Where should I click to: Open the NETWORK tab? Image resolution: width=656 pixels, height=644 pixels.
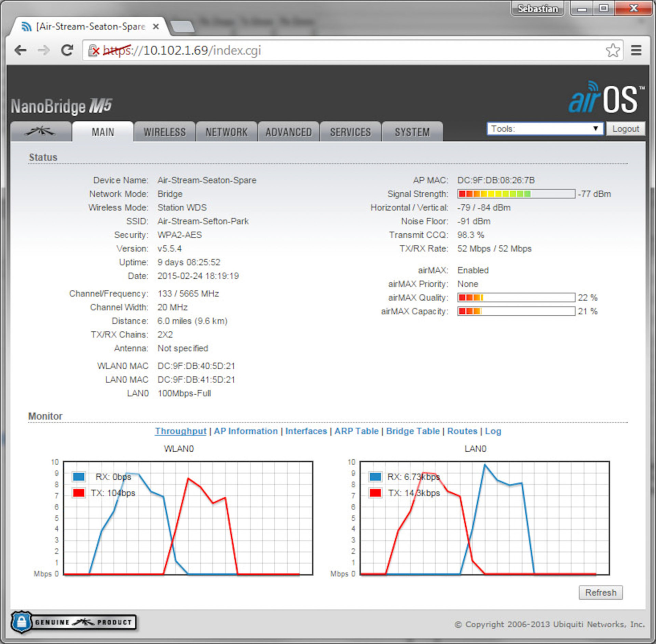tap(227, 132)
